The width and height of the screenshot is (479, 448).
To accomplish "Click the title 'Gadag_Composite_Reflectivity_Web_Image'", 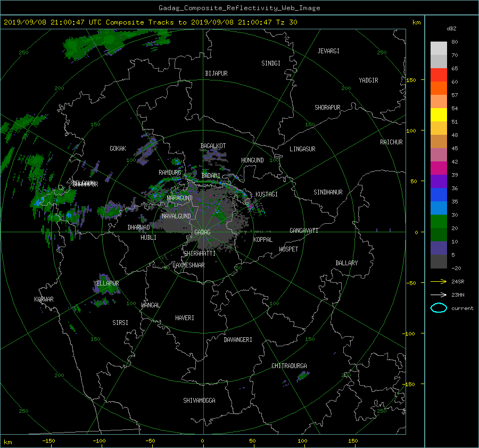I will (239, 8).
